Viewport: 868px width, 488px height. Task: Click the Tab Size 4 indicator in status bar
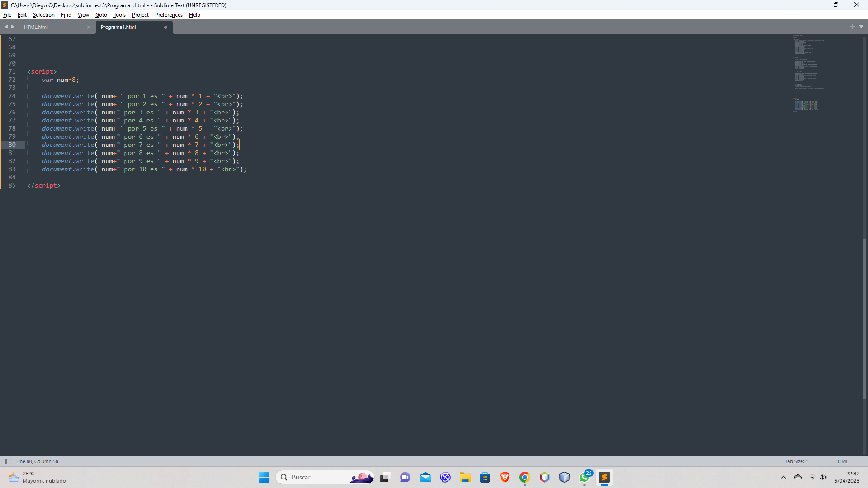(x=797, y=461)
